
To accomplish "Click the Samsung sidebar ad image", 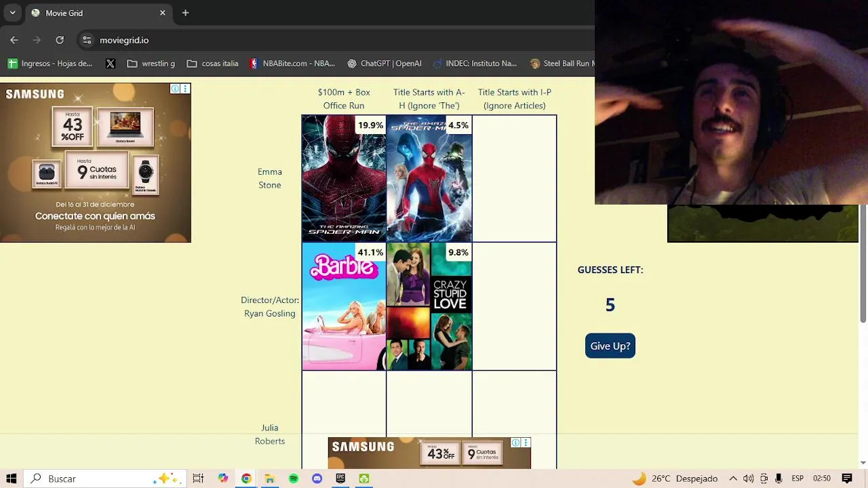I will pos(96,163).
